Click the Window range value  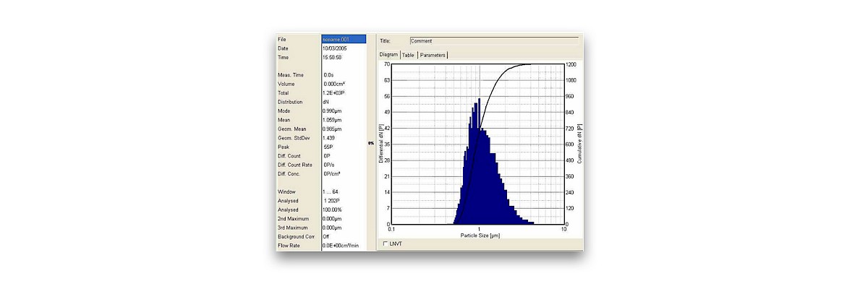[331, 191]
